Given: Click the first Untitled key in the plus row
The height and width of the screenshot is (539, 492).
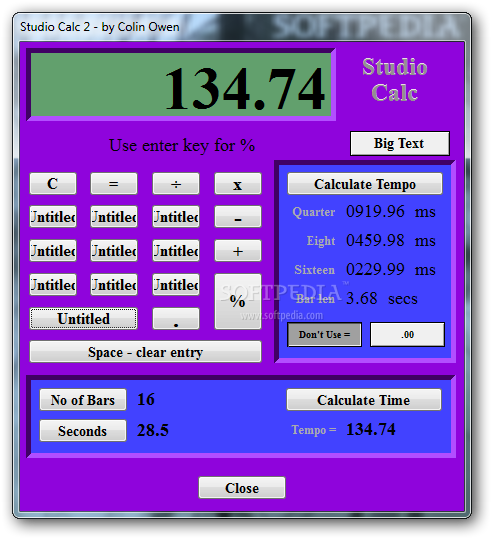Looking at the screenshot, I should [x=53, y=251].
